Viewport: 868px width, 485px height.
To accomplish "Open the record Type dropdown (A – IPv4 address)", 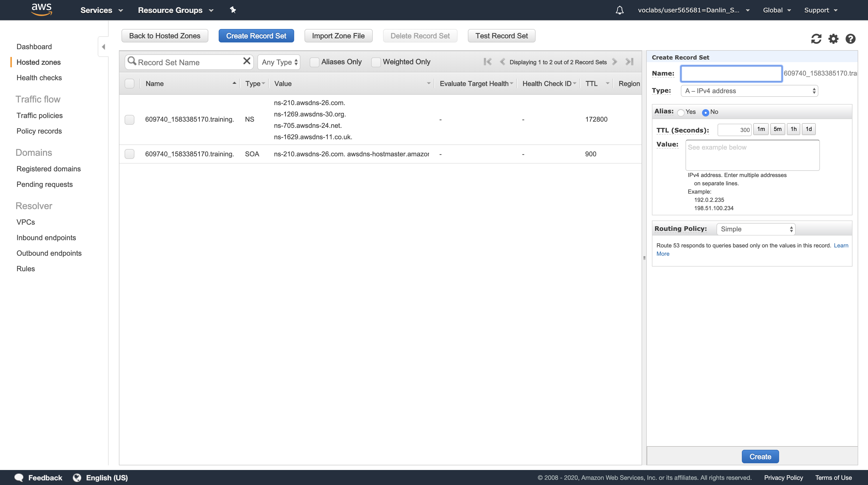I will (749, 91).
